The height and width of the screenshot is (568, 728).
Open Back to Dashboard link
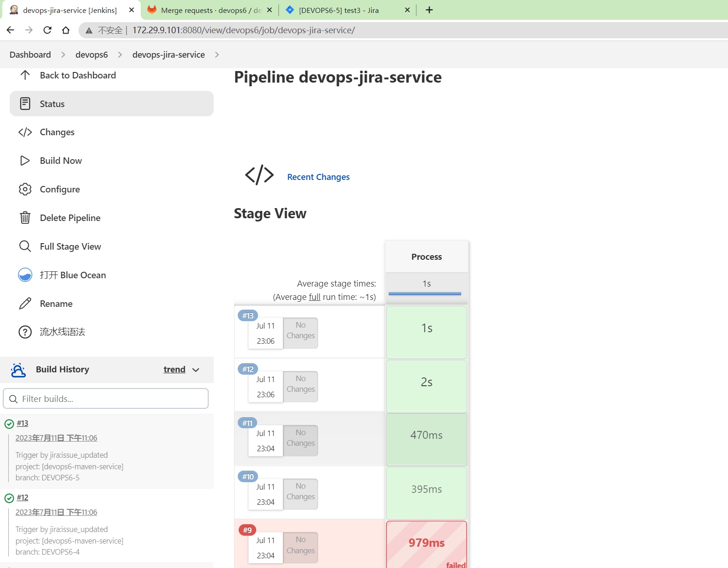pyautogui.click(x=78, y=75)
